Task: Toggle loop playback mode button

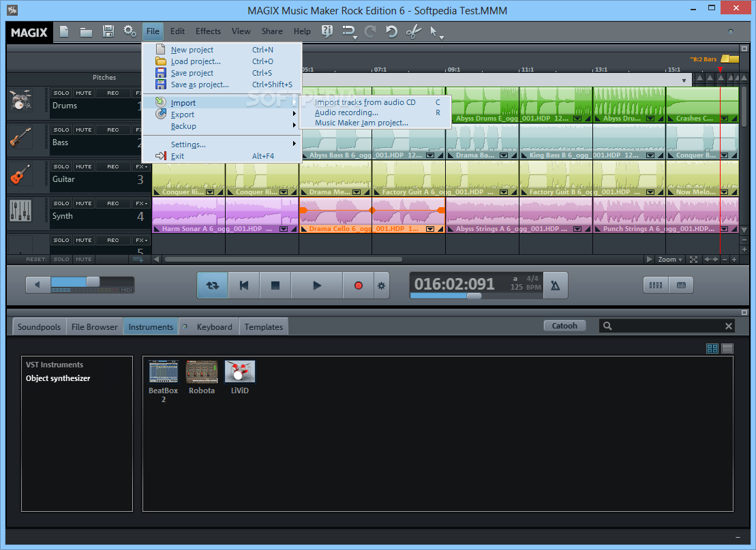Action: [212, 286]
